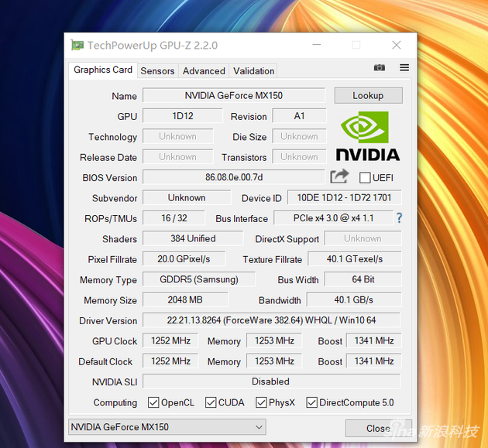Toggle the DirectCompute 5.0 checkbox
The width and height of the screenshot is (488, 448).
[312, 402]
